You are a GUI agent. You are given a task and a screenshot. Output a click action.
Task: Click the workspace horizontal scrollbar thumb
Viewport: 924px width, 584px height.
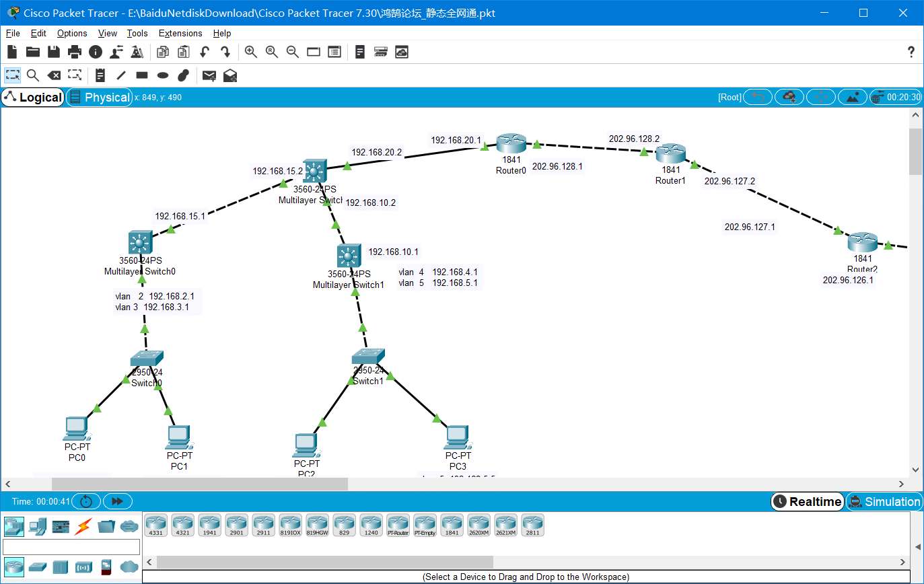click(x=200, y=484)
